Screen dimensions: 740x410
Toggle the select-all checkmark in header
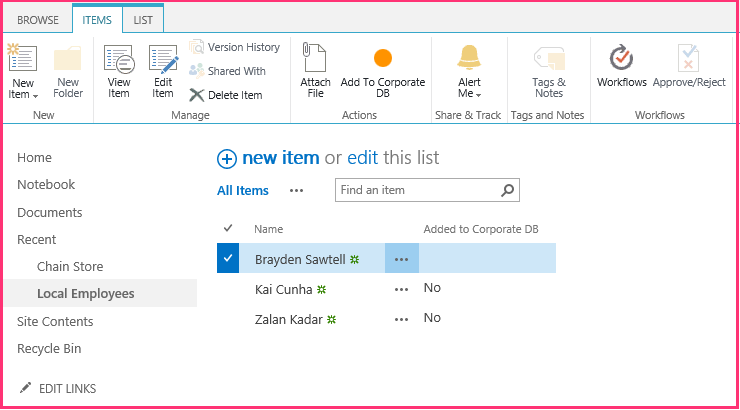click(228, 228)
